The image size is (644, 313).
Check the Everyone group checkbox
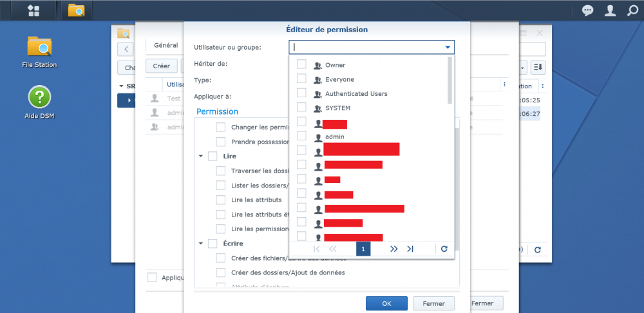pyautogui.click(x=301, y=79)
